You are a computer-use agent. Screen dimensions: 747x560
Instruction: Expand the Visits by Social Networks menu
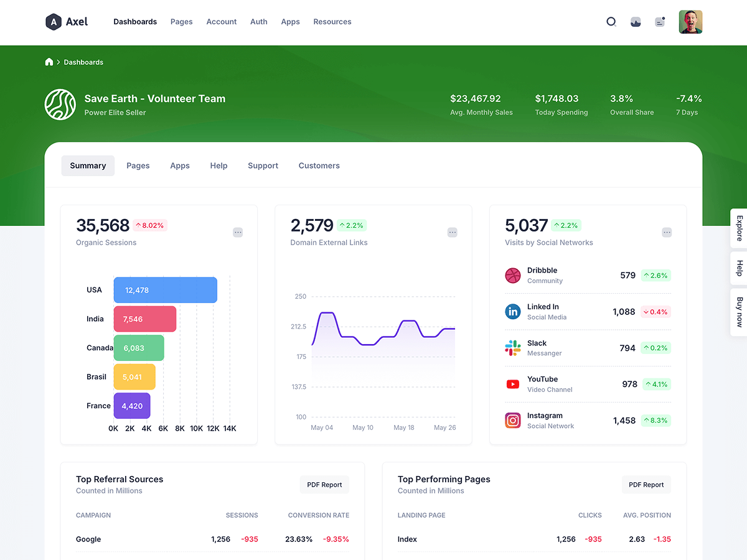coord(667,232)
